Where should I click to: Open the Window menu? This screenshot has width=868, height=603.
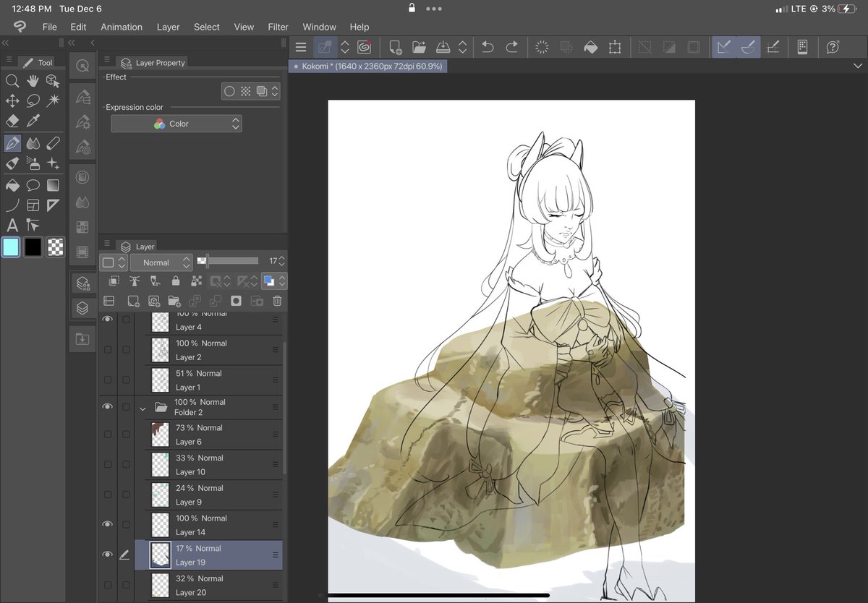pos(319,27)
